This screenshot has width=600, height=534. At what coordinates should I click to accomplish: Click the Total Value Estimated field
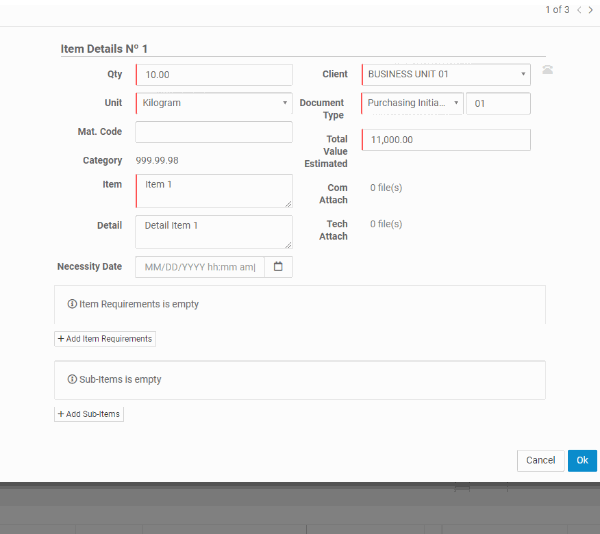coord(446,140)
